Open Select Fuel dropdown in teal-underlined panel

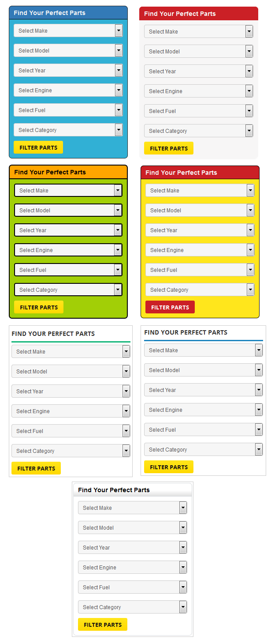point(71,431)
